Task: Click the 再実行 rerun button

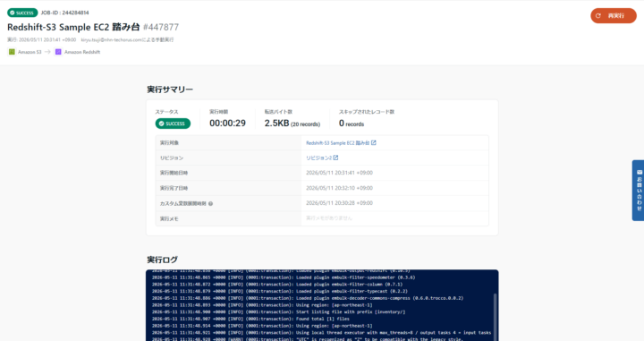Action: coord(614,15)
